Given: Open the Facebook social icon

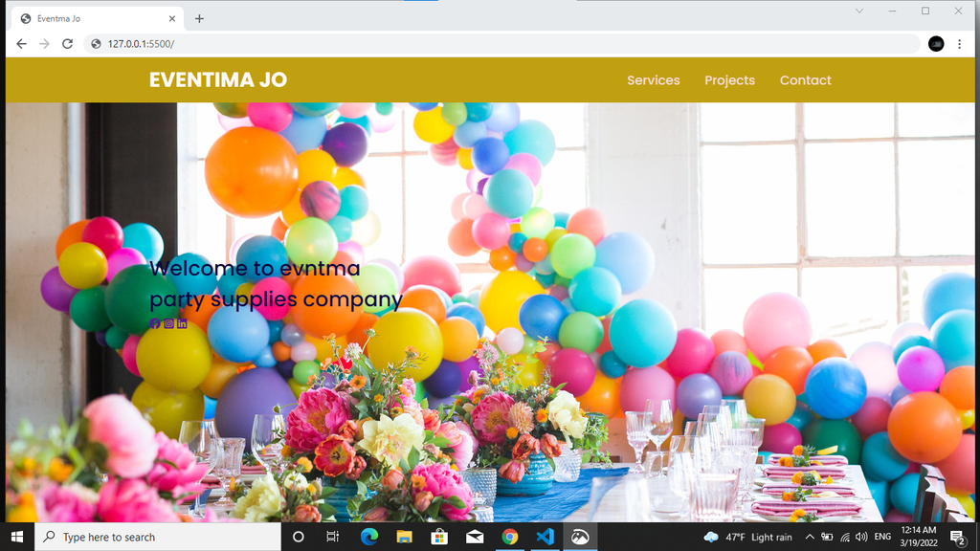Looking at the screenshot, I should (155, 323).
